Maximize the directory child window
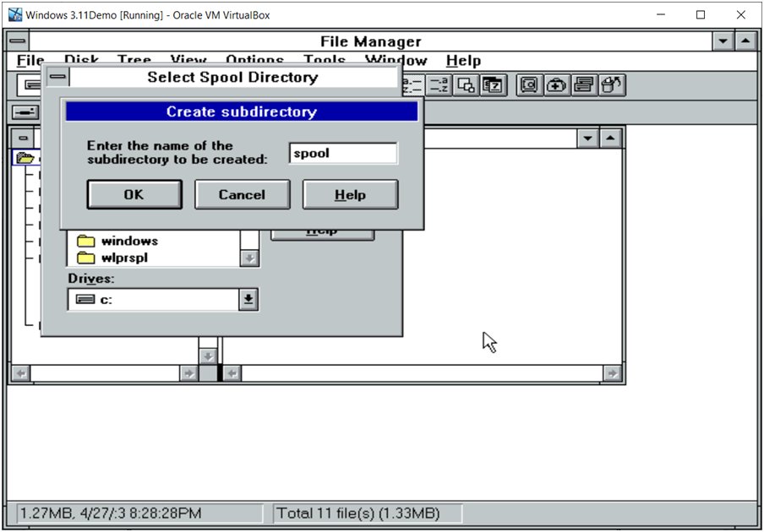This screenshot has height=532, width=764. 610,138
